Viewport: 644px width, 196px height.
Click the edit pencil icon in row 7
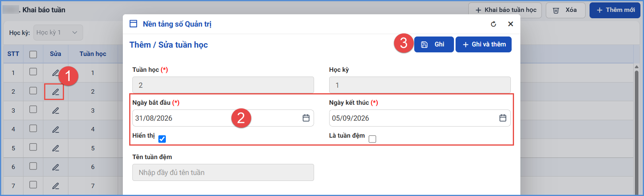[55, 186]
